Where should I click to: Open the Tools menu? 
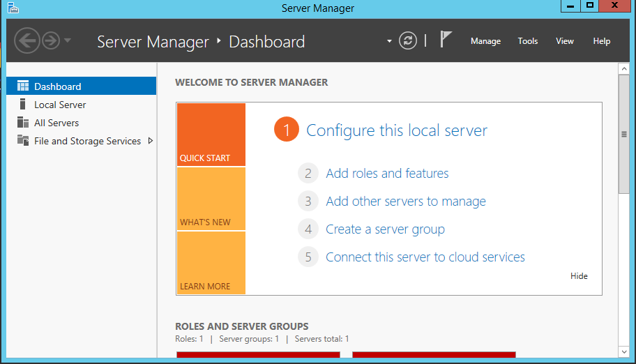click(x=528, y=41)
